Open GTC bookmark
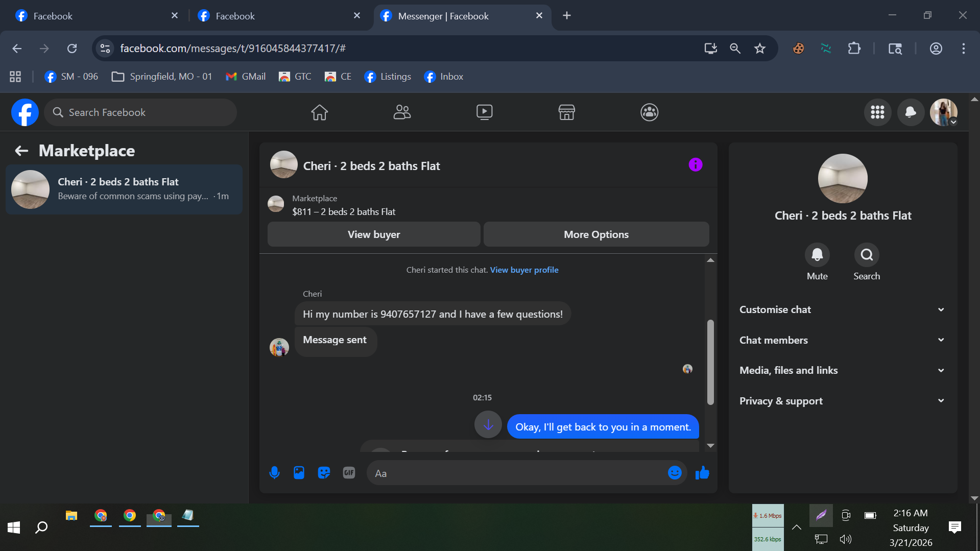 tap(295, 77)
